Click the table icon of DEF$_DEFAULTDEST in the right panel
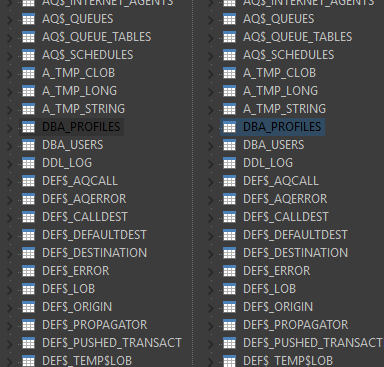 coord(229,235)
